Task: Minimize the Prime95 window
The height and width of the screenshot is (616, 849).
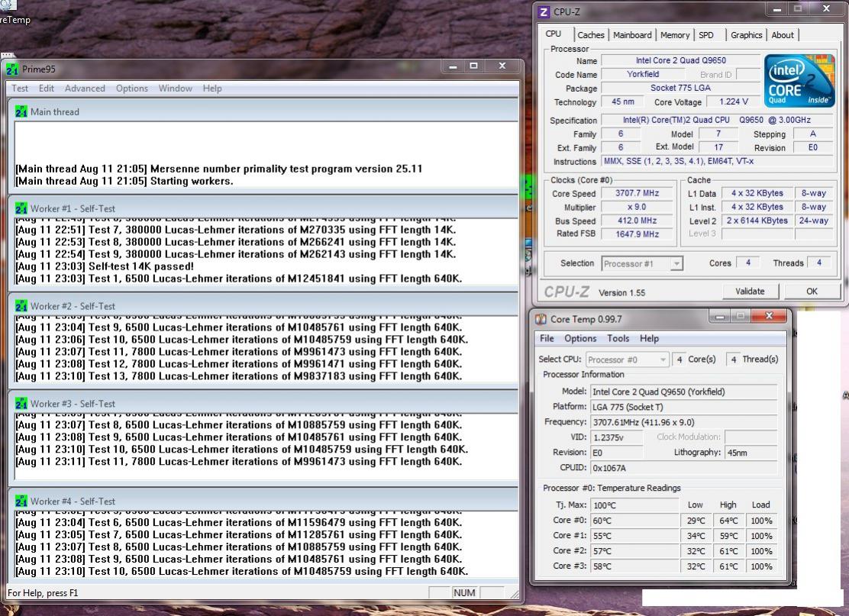Action: (x=453, y=66)
